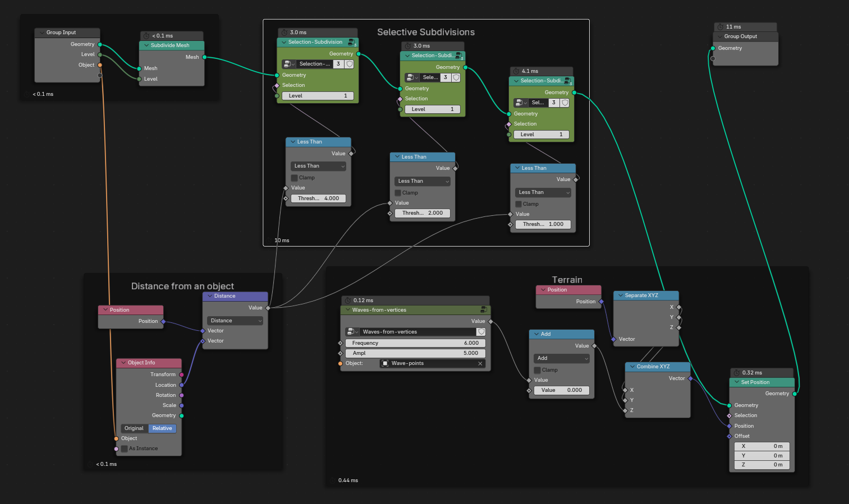This screenshot has height=504, width=849.
Task: Click the Mesh output socket of Subdivide Mesh
Action: pyautogui.click(x=204, y=57)
